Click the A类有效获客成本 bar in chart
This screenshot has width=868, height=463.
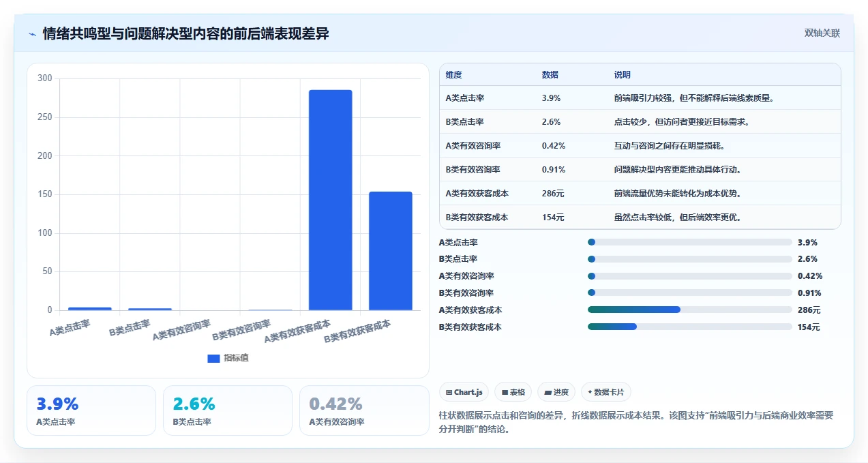(x=331, y=200)
